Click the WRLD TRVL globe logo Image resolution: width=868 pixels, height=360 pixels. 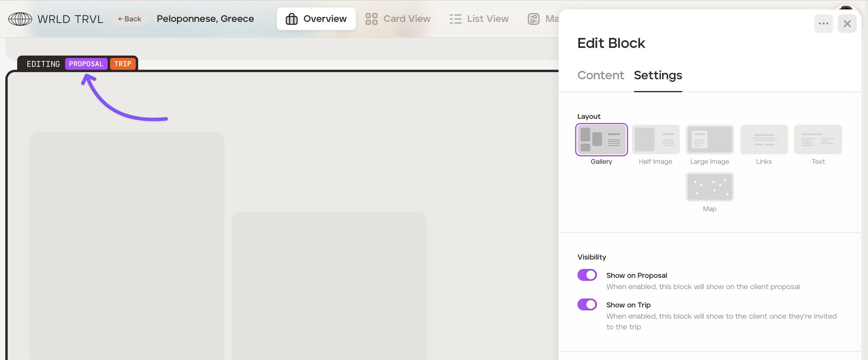(20, 19)
